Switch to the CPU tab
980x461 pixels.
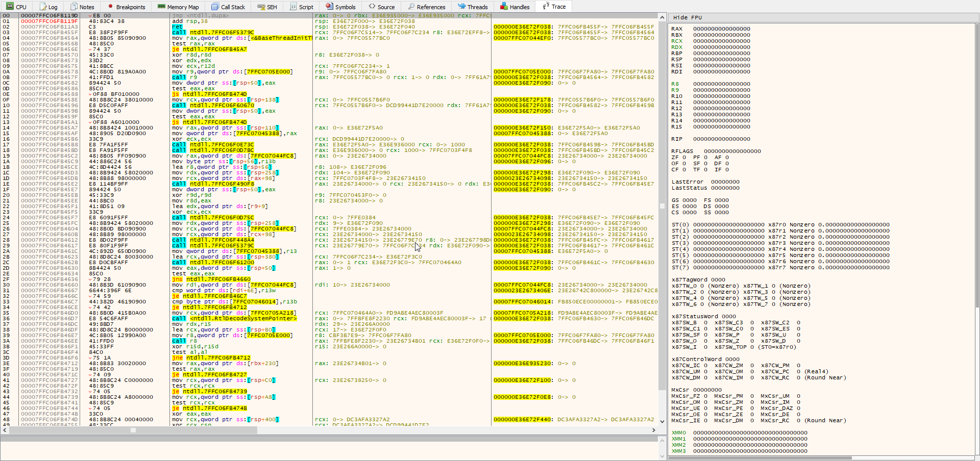tap(17, 7)
